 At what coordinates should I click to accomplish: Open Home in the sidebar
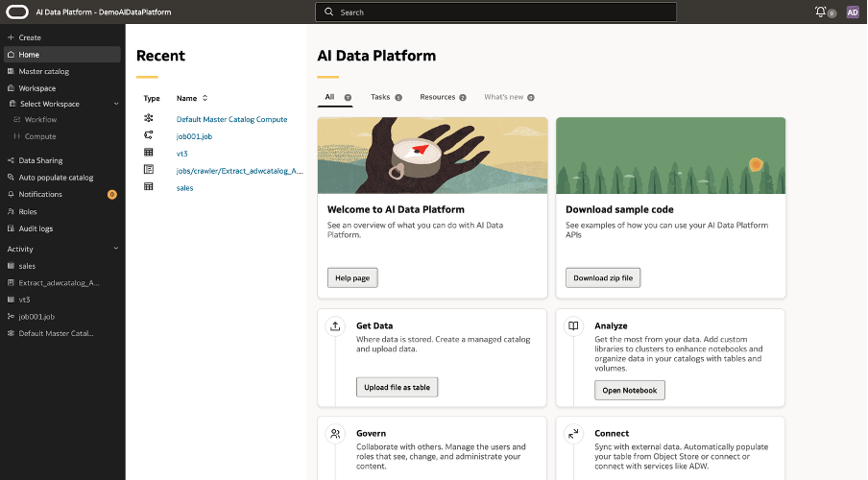pyautogui.click(x=62, y=55)
